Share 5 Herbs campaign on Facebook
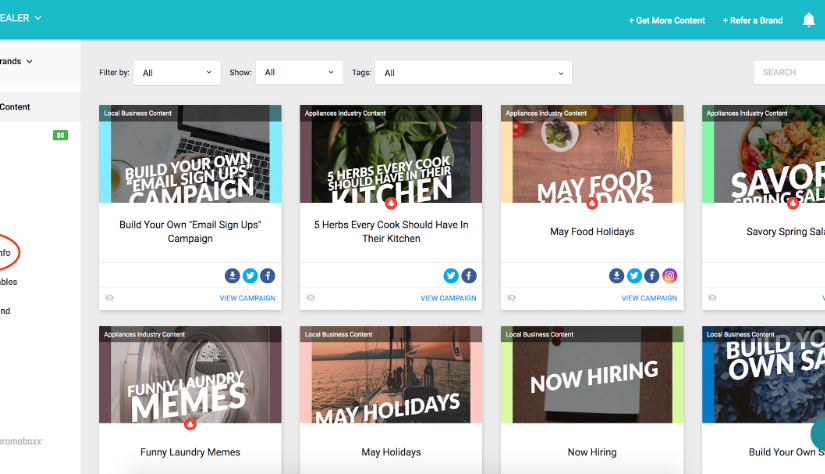This screenshot has height=474, width=825. coord(469,276)
